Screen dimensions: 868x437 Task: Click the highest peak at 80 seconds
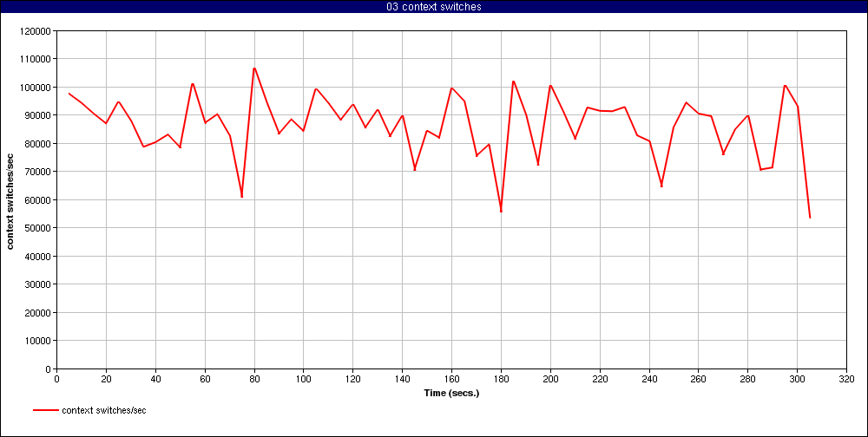[254, 68]
